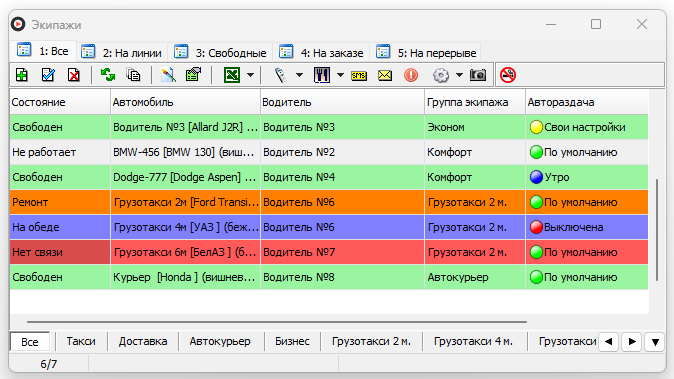The height and width of the screenshot is (379, 674).
Task: Select cell Курьер [Honda]
Action: (x=185, y=277)
